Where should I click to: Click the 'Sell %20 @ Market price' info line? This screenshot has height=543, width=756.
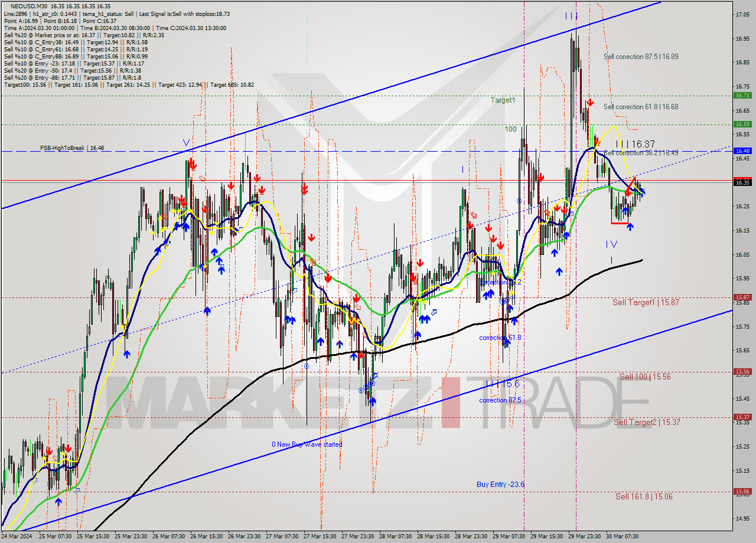84,35
